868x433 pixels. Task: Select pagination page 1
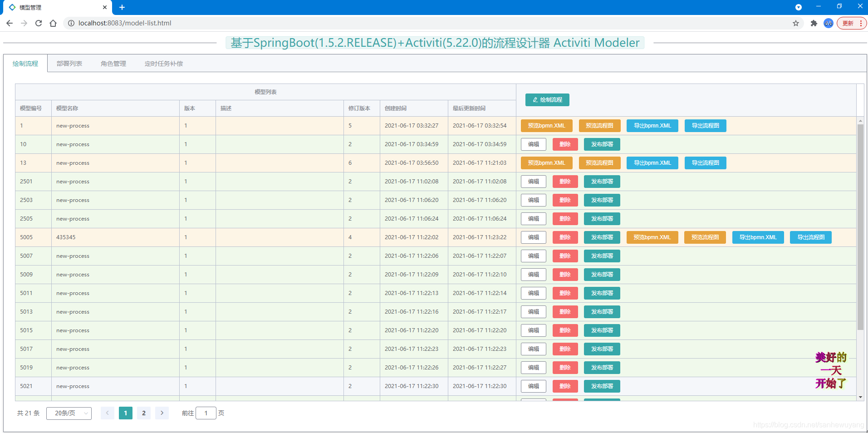pyautogui.click(x=126, y=413)
